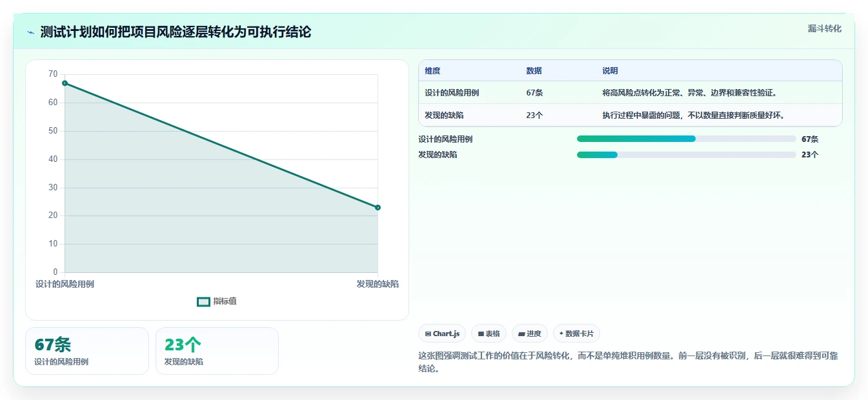Click the 发现的缺陷 progress bar label
The height and width of the screenshot is (400, 868).
click(x=438, y=154)
